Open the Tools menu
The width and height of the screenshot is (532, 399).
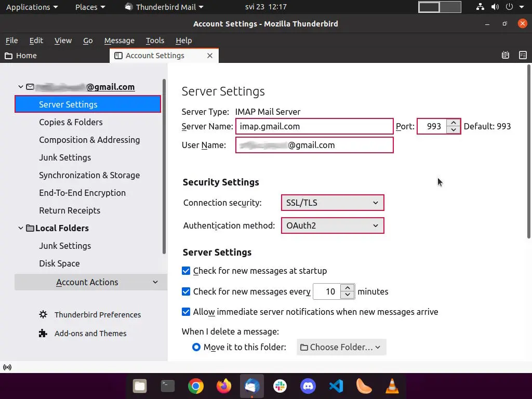click(155, 41)
